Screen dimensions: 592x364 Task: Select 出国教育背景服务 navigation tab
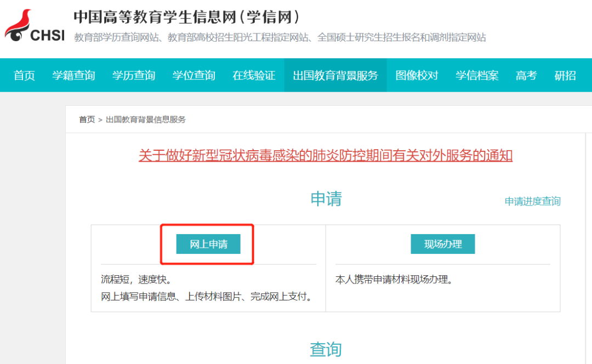coord(335,76)
